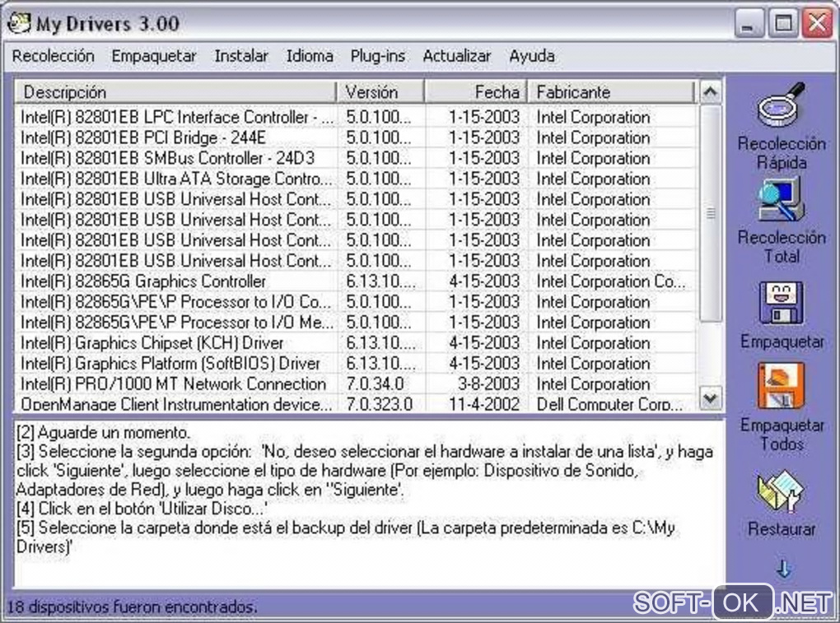Click the My Drivers title bar app icon
This screenshot has width=840, height=623.
click(x=19, y=23)
